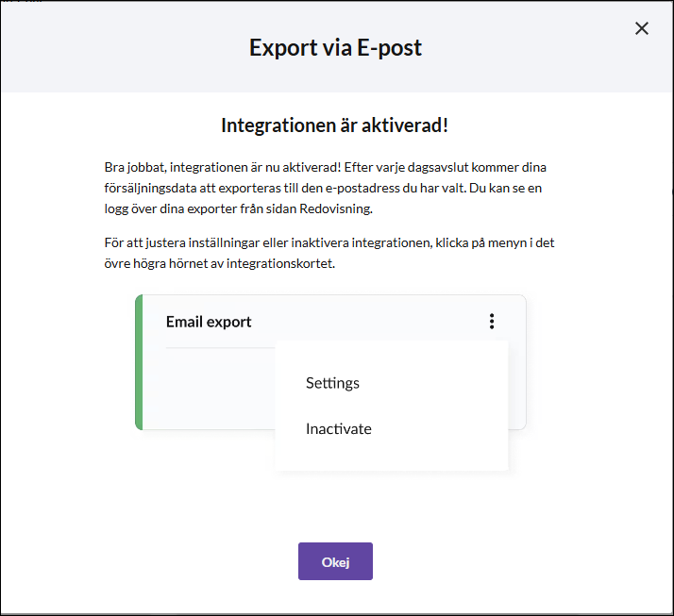Click the green status stripe on the card
The height and width of the screenshot is (616, 674).
point(139,362)
